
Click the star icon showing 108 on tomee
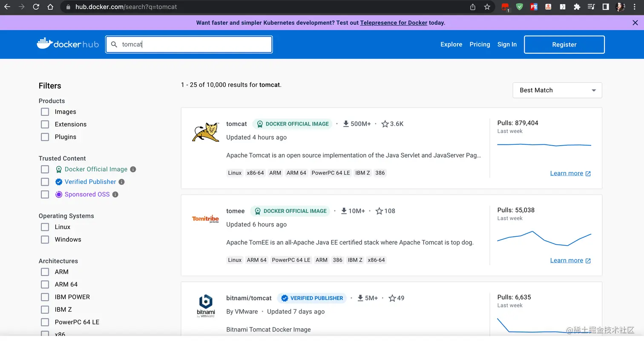coord(379,211)
